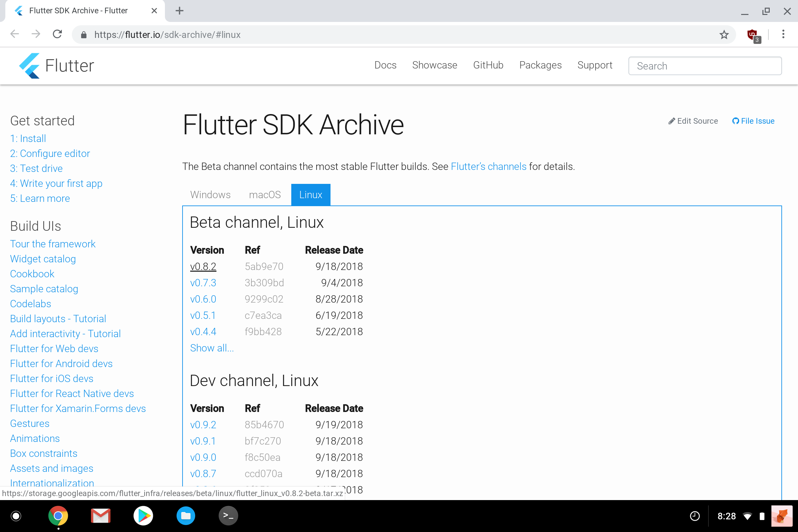Open Gmail from the shelf

[100, 515]
